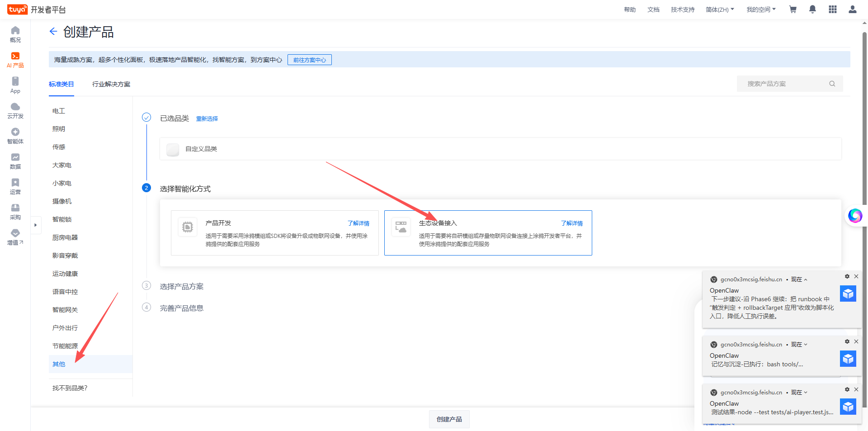Expand the 测试结果 notification's 现在 chevron

805,393
